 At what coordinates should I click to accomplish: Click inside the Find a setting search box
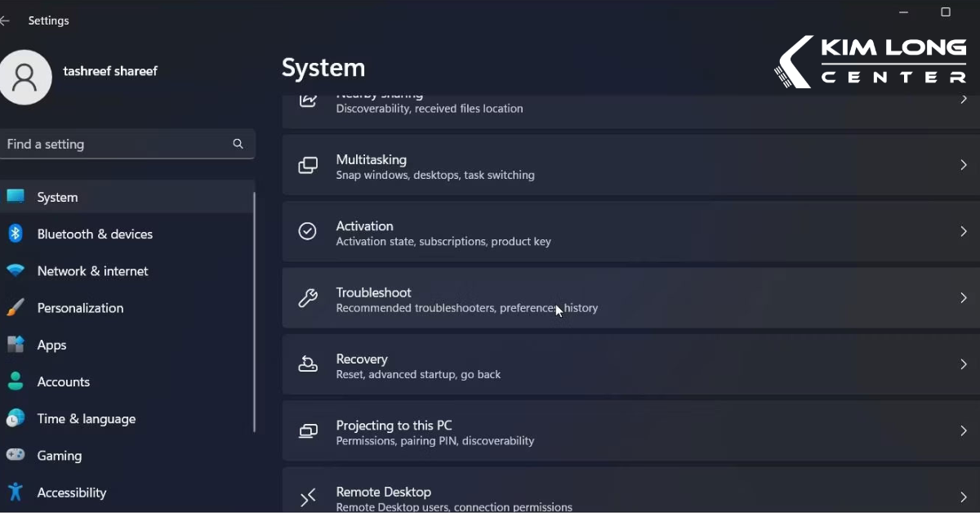pyautogui.click(x=114, y=144)
